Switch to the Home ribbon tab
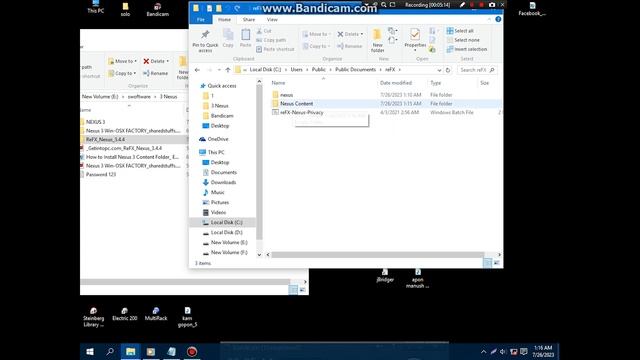Viewport: 640px width, 360px height. (224, 19)
